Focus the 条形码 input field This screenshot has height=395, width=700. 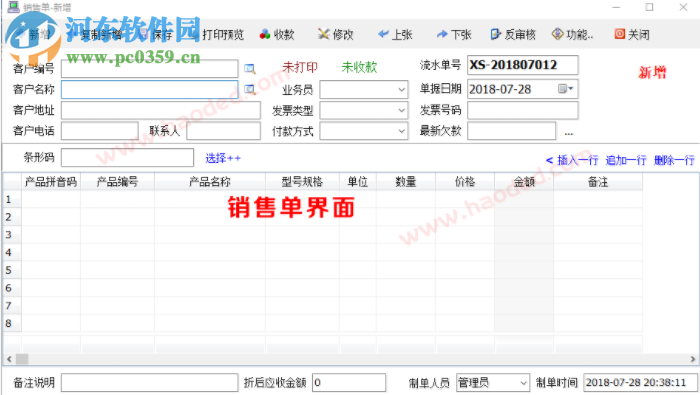(x=127, y=158)
